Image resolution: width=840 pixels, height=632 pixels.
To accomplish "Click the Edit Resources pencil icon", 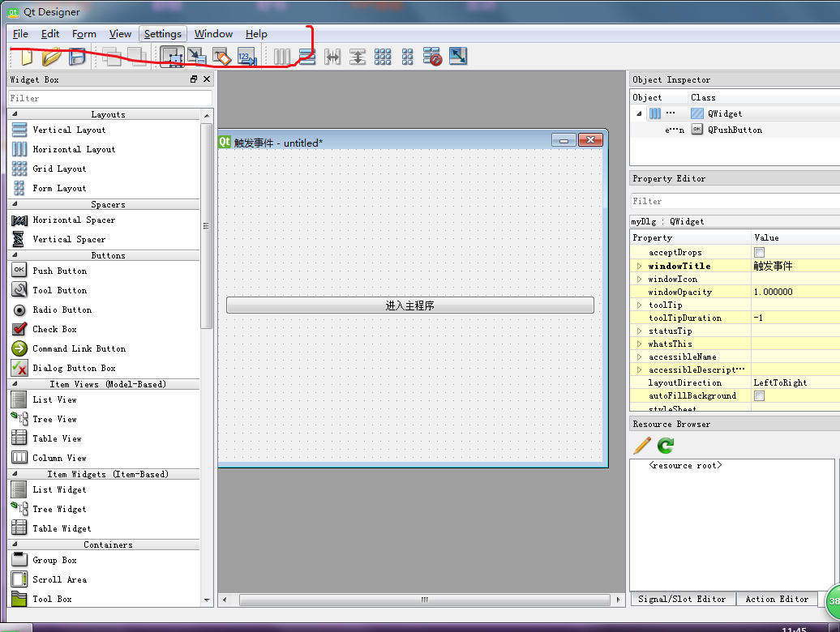I will coord(641,446).
